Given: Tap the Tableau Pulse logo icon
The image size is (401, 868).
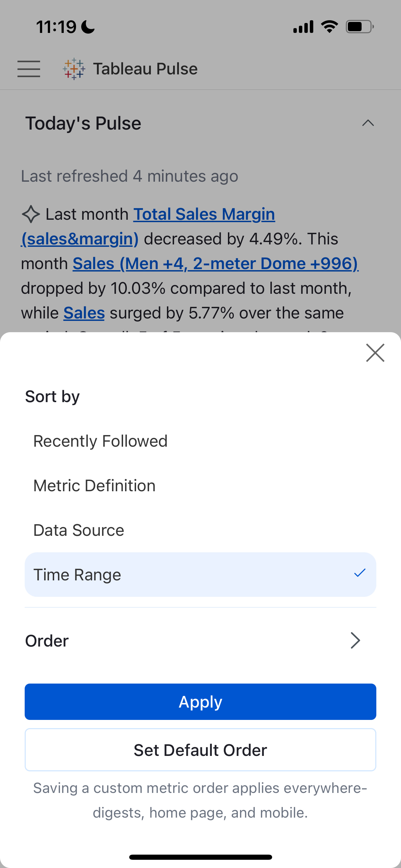Looking at the screenshot, I should [74, 69].
